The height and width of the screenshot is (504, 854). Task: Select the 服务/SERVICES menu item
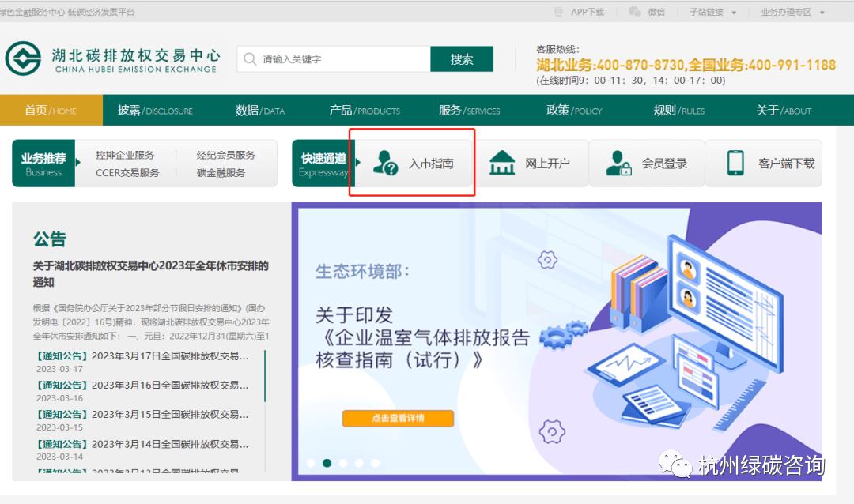[468, 111]
